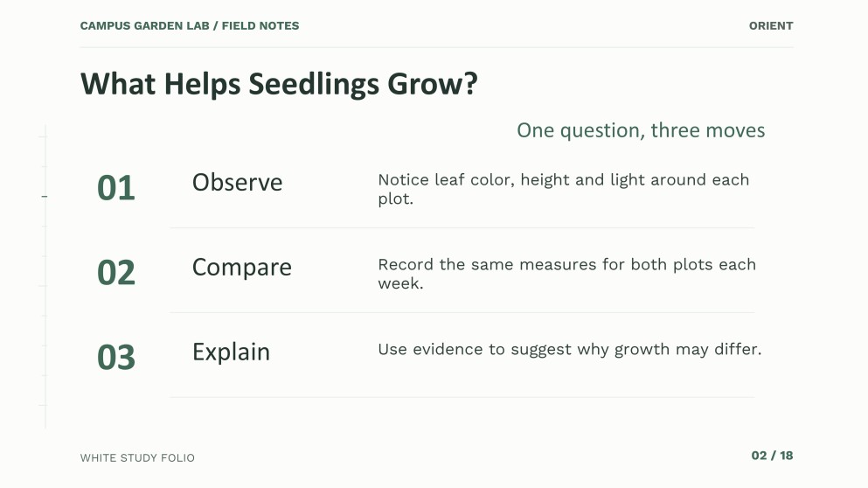
Task: Click the divider line below Compare row
Action: [462, 312]
